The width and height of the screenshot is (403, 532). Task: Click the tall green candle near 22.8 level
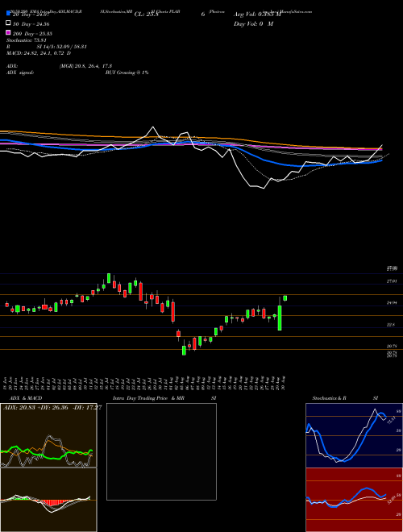280,318
